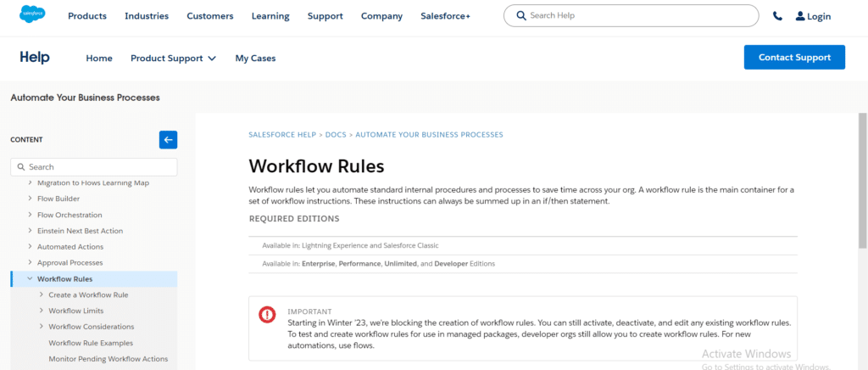Collapse the content sidebar with blue arrow
The image size is (868, 370).
pos(168,140)
